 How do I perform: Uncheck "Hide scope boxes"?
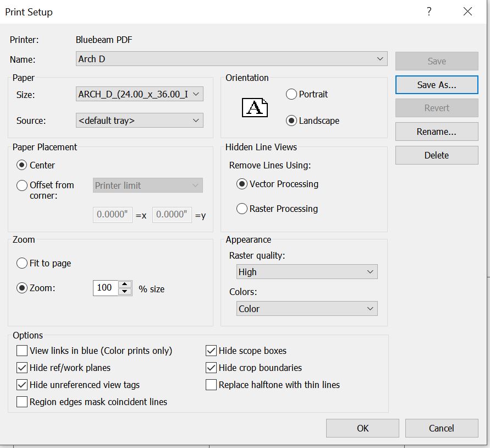click(x=211, y=350)
